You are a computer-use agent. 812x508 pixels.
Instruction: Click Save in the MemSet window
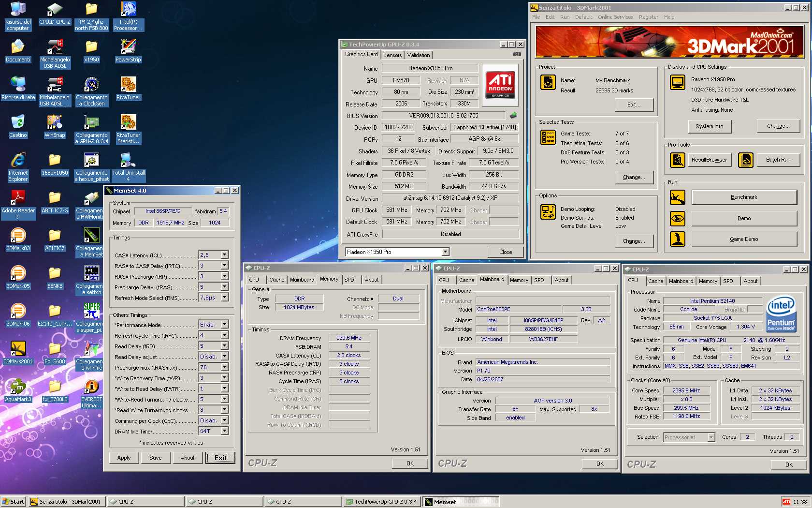point(156,458)
